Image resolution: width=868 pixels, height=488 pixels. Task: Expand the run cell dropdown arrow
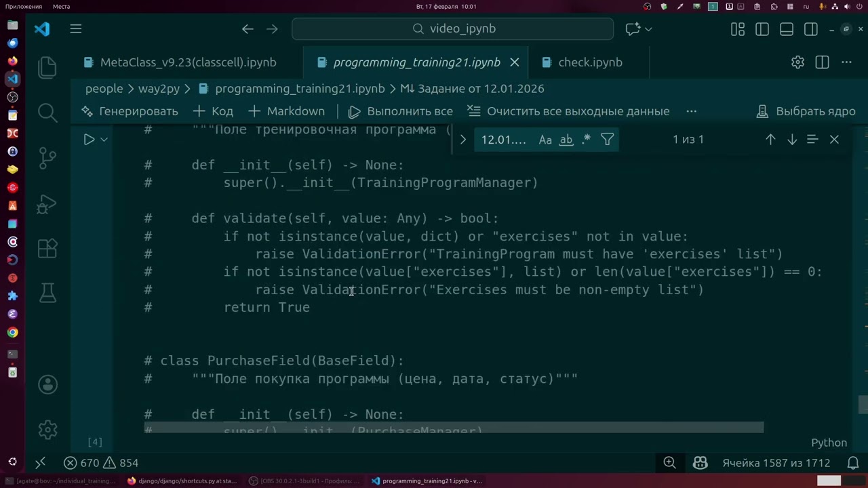(x=104, y=139)
